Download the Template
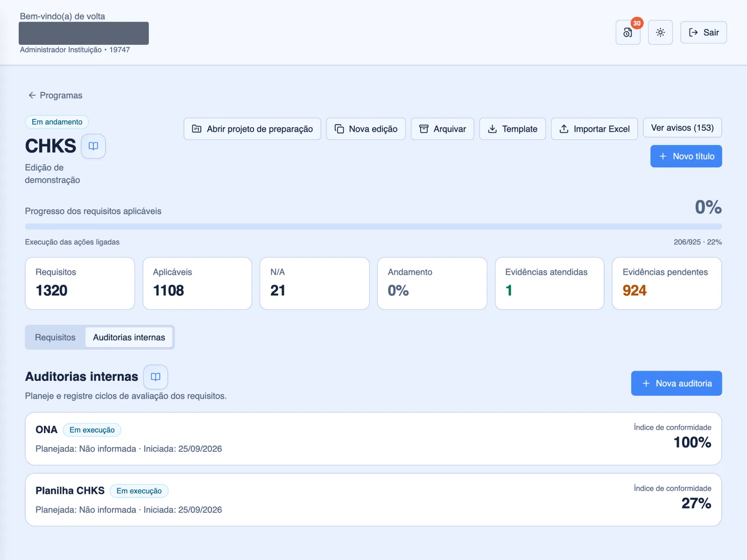The width and height of the screenshot is (747, 560). pos(513,129)
